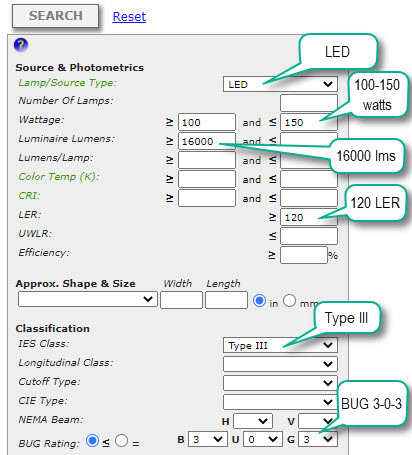Select the mm unit radio button

(x=289, y=301)
